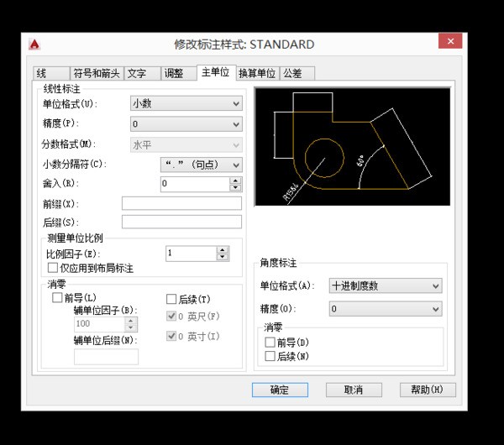Click the 舍入(R) input field
The image size is (504, 445).
[x=195, y=184]
